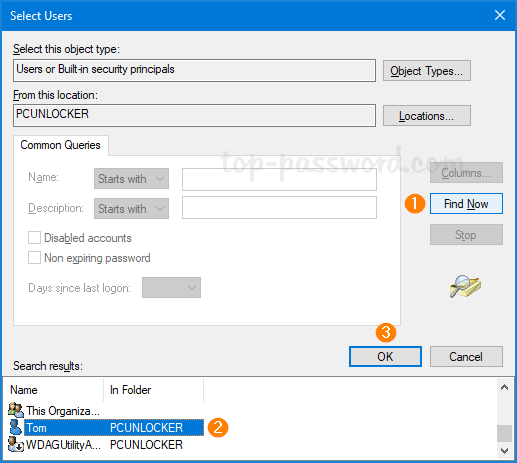Screen dimensions: 517x463
Task: Close the Select Users dialog
Action: click(500, 15)
